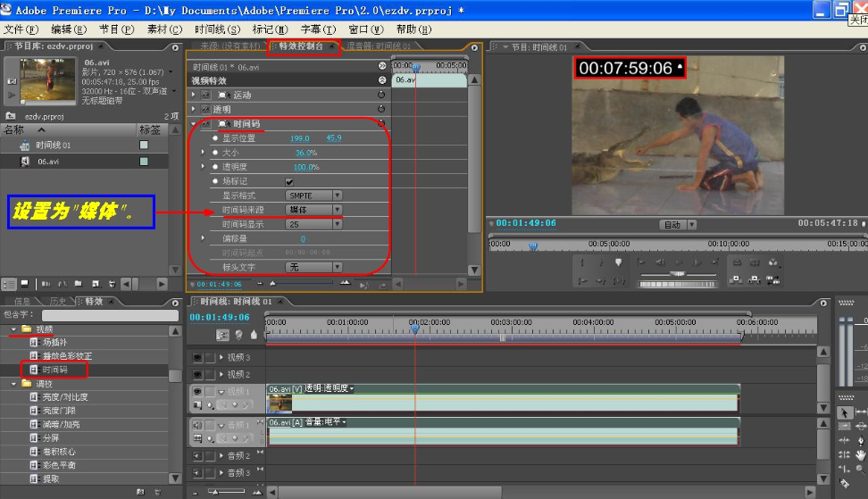Mute the 音频 1 track
Viewport: 868px width, 499px height.
(197, 425)
